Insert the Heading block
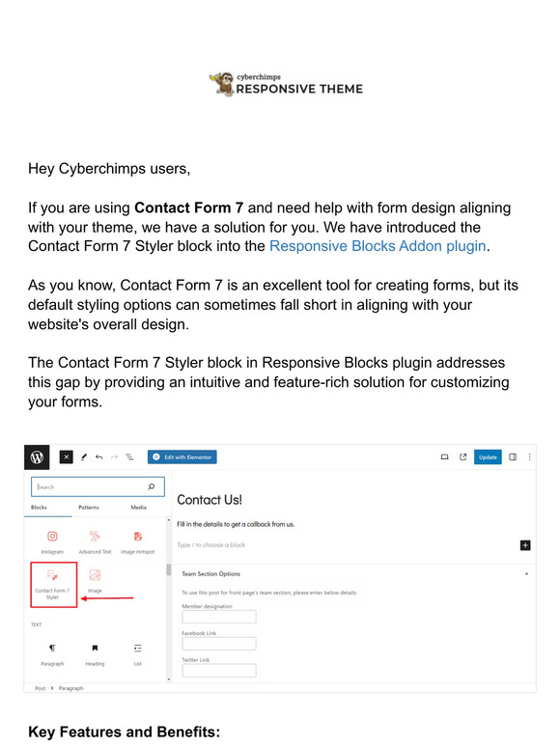 [x=95, y=654]
